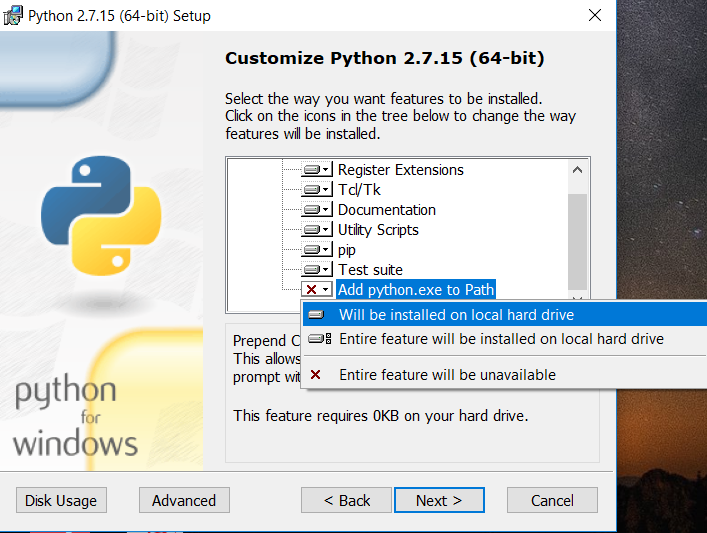Click scroll up arrow in feature tree
The height and width of the screenshot is (533, 707).
pos(577,170)
